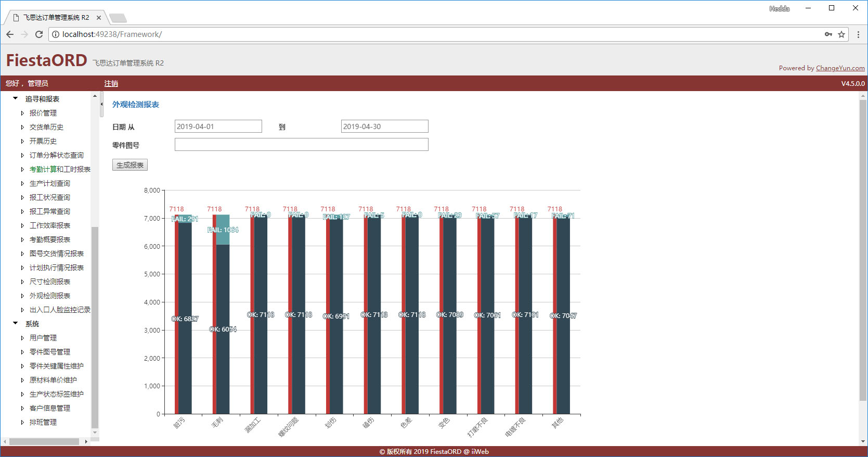Viewport: 868px width, 457px height.
Task: Open 图号交货情况报表 menu item
Action: click(57, 253)
